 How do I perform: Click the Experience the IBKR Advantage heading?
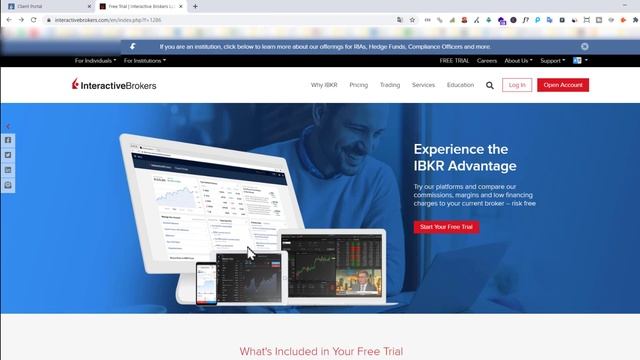click(x=465, y=158)
